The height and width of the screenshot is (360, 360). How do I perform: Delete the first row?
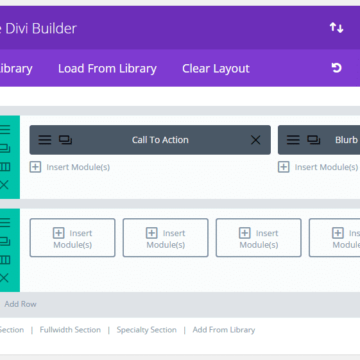[4, 185]
